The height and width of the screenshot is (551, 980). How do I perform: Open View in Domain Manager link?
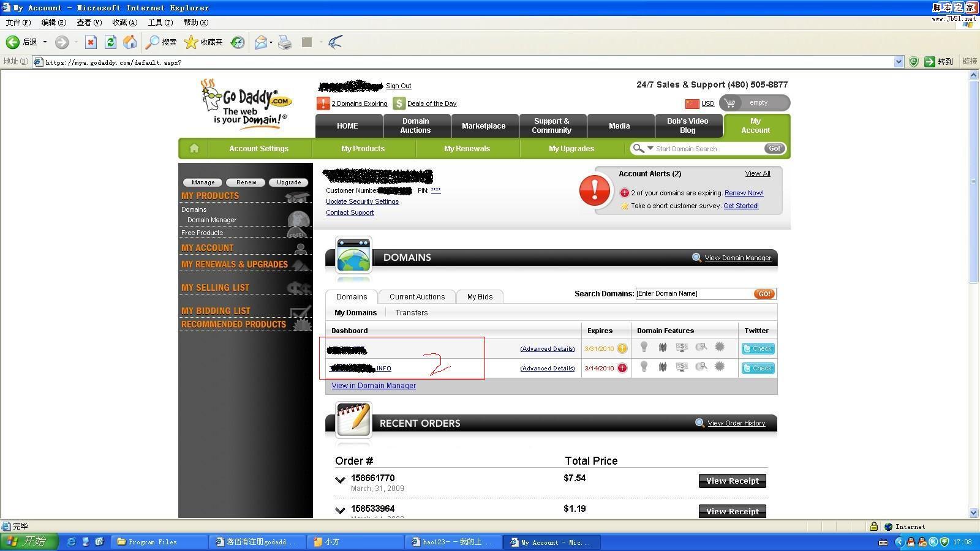point(374,385)
